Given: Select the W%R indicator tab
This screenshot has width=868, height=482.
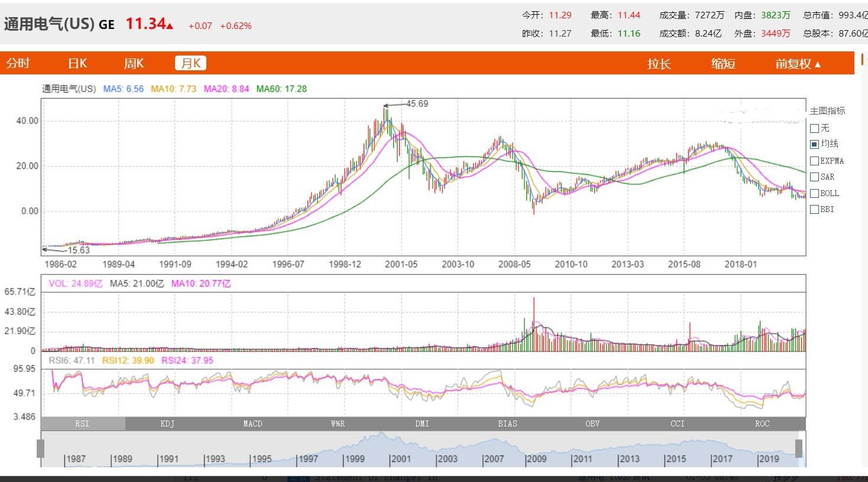Looking at the screenshot, I should coord(338,424).
